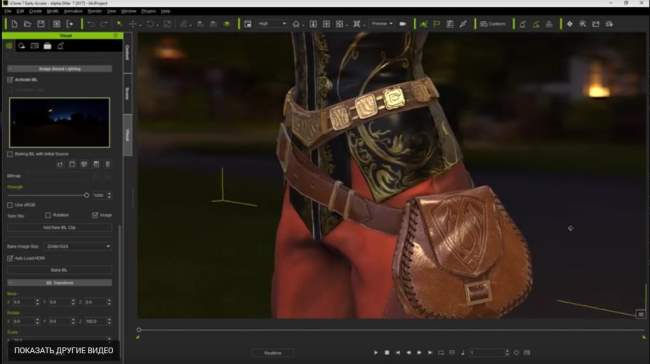Viewport: 650px width, 364px height.
Task: Open the Preview camera dropdown
Action: pyautogui.click(x=382, y=24)
